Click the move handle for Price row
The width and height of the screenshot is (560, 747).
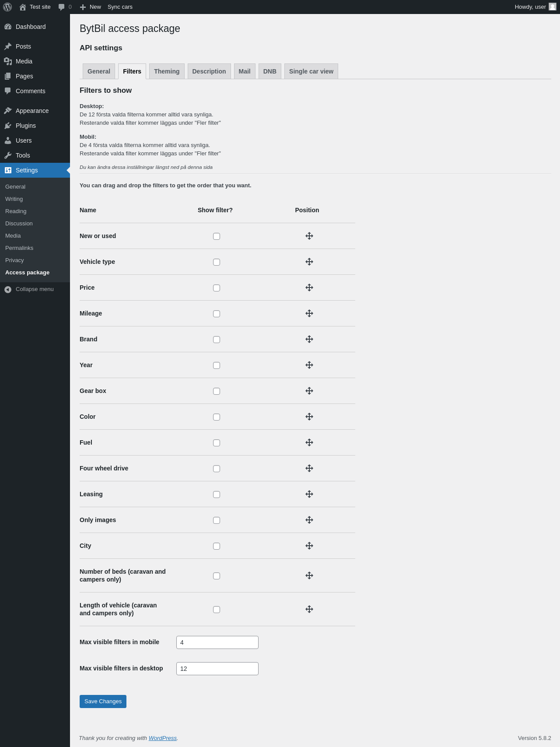309,288
